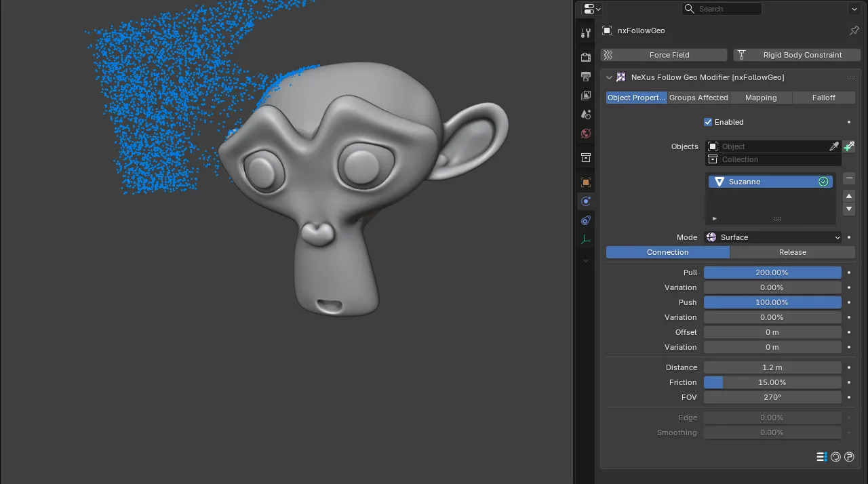Switch to the Falloff tab
This screenshot has width=868, height=484.
[824, 98]
